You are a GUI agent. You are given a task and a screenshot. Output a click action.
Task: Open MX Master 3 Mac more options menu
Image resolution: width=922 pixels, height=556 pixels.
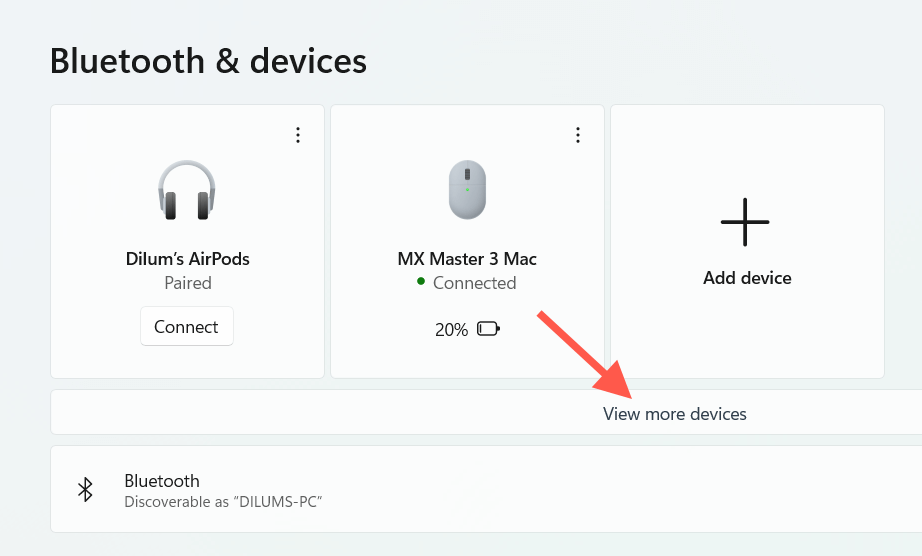(578, 135)
